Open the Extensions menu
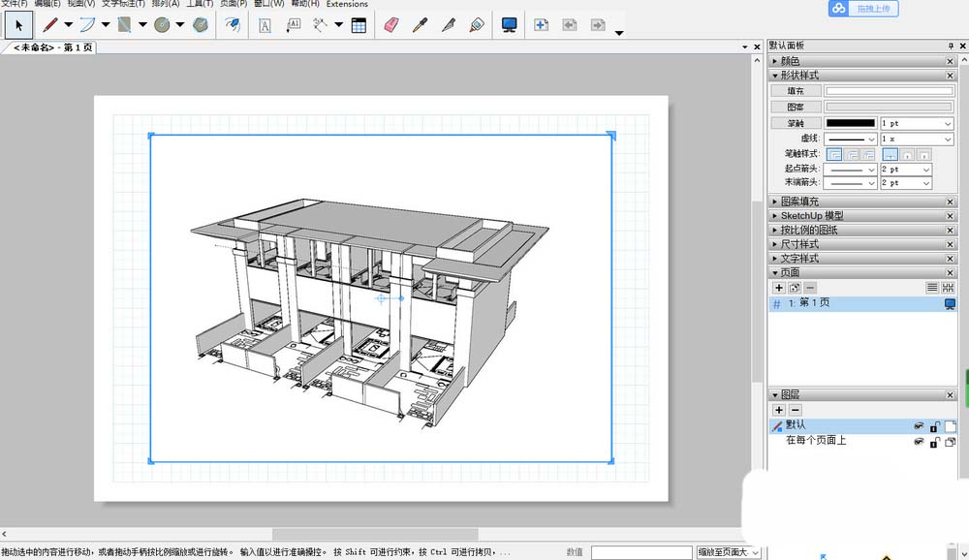This screenshot has height=560, width=969. [347, 4]
